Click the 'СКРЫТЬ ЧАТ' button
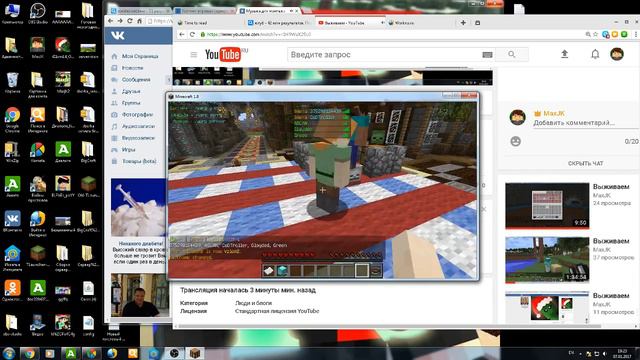This screenshot has height=360, width=640. (x=585, y=163)
